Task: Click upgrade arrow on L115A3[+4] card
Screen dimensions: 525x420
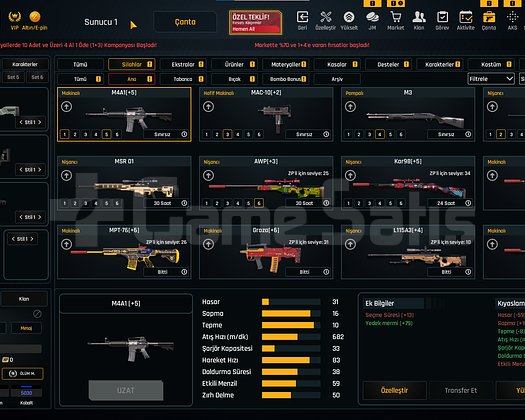Action: click(x=350, y=244)
